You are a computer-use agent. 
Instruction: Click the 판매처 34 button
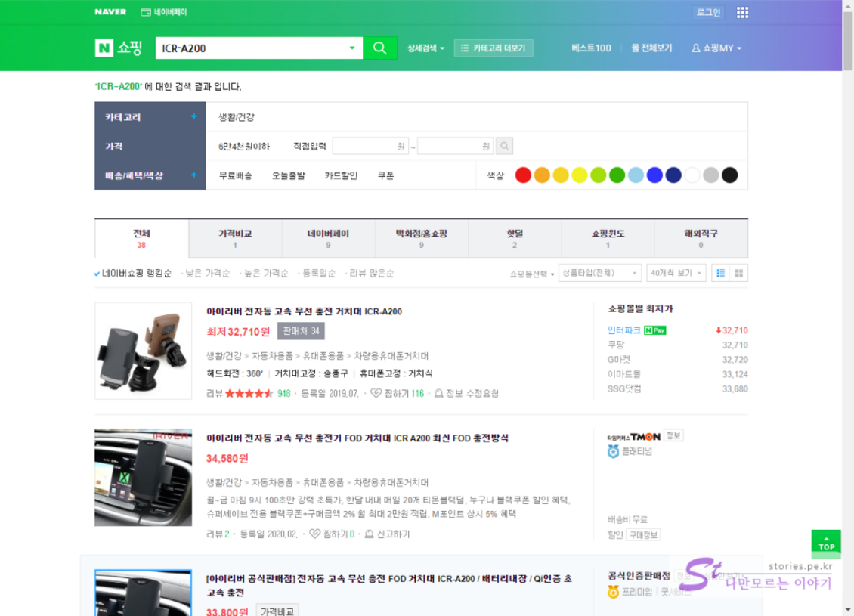click(301, 331)
